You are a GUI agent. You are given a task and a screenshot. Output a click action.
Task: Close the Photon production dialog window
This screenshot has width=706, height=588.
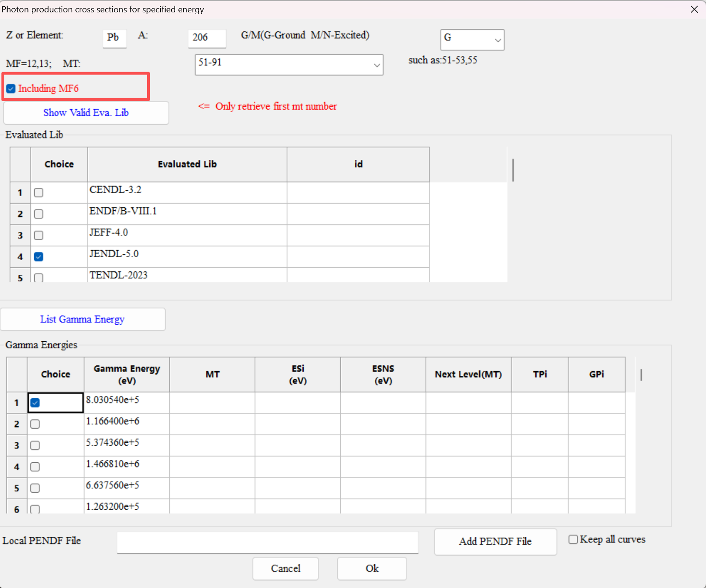pyautogui.click(x=694, y=9)
